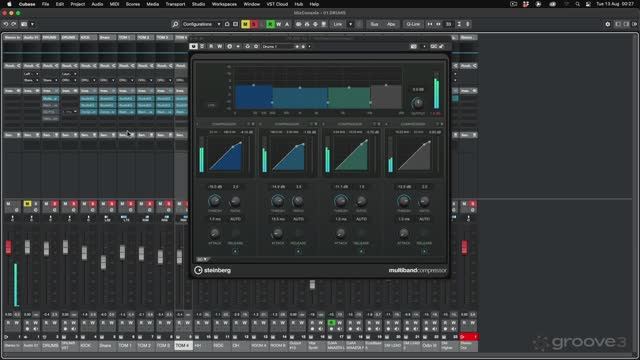640x360 pixels.
Task: Select the TOM 4 channel name
Action: pyautogui.click(x=182, y=345)
